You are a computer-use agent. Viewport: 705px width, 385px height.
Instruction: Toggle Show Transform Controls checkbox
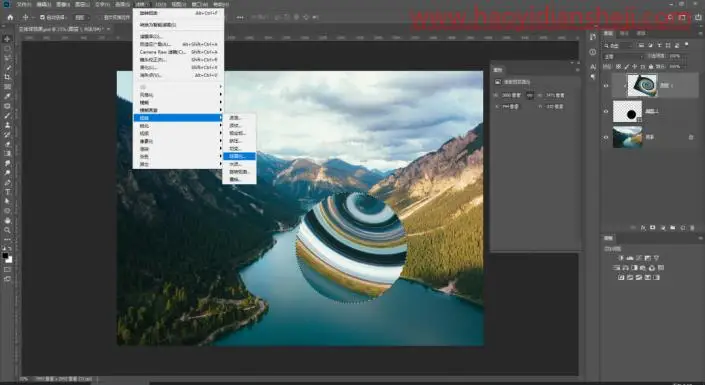(x=100, y=17)
